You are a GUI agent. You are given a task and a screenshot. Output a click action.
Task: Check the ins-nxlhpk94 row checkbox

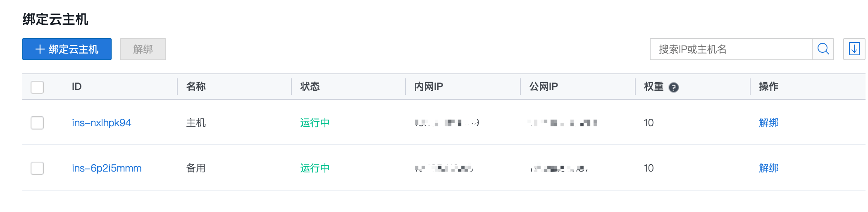[x=37, y=123]
